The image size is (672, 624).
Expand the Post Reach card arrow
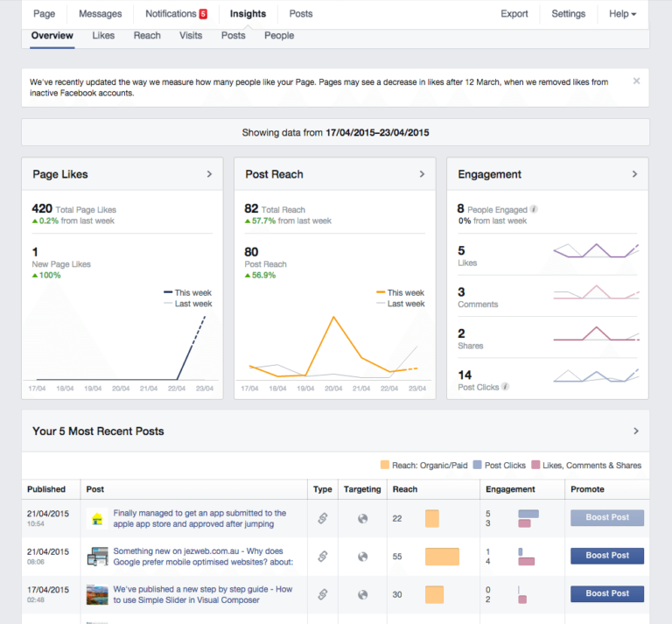tap(422, 174)
